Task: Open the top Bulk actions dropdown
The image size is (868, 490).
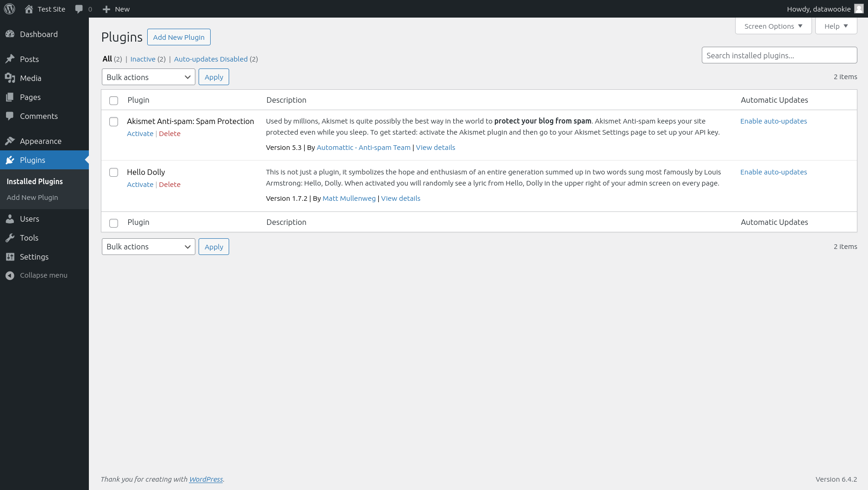Action: [148, 77]
